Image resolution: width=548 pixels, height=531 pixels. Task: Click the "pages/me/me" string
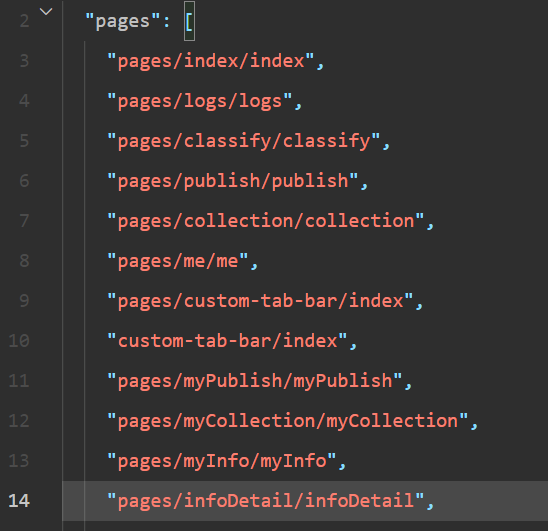coord(178,261)
